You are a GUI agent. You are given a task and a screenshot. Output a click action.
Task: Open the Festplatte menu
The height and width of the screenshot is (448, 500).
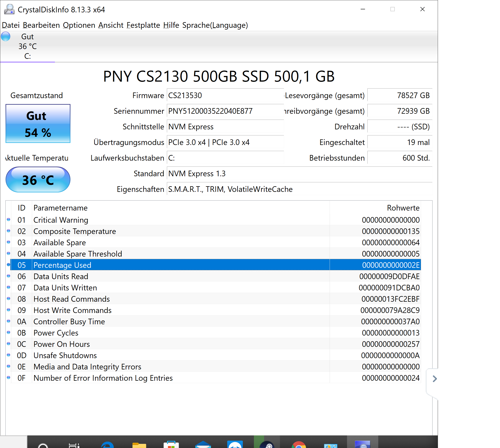pyautogui.click(x=143, y=25)
